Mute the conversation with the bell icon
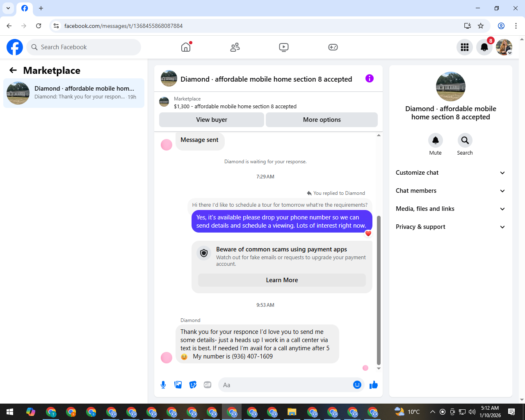525x420 pixels. point(436,140)
